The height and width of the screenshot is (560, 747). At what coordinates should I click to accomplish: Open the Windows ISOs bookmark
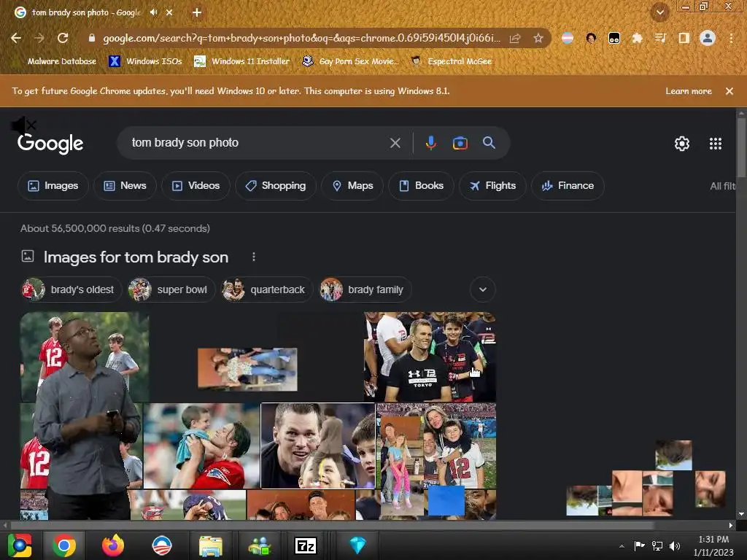146,61
